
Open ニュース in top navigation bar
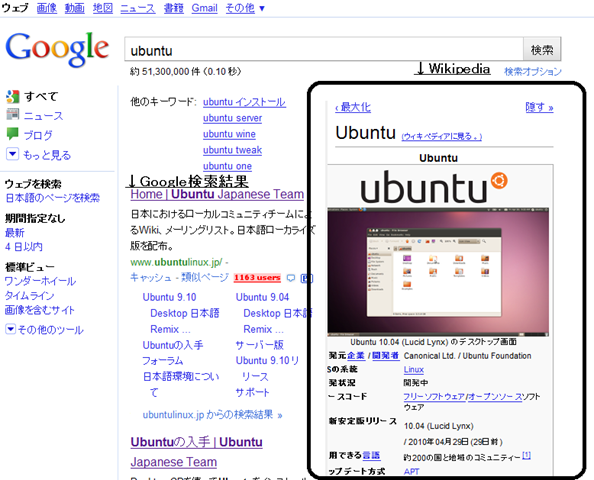138,8
